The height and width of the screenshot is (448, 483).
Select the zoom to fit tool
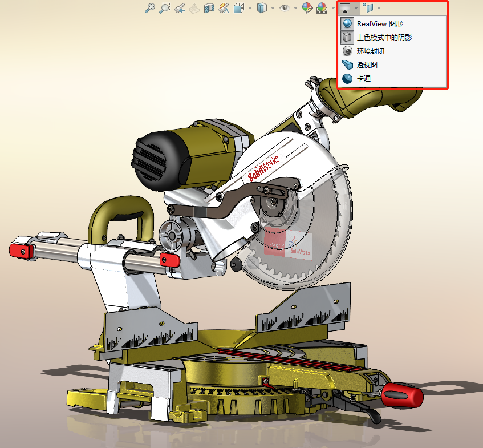pos(151,8)
